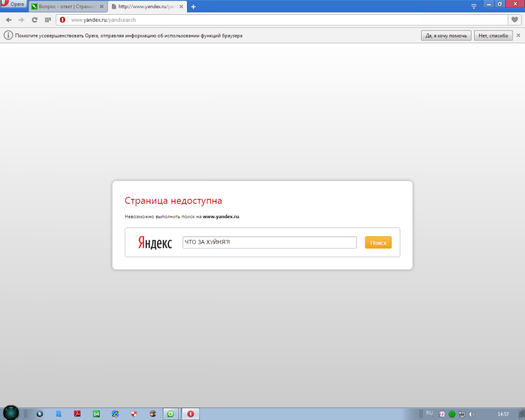Switch to the "Вопрос - ответ" tab
The image size is (525, 420).
coord(63,7)
